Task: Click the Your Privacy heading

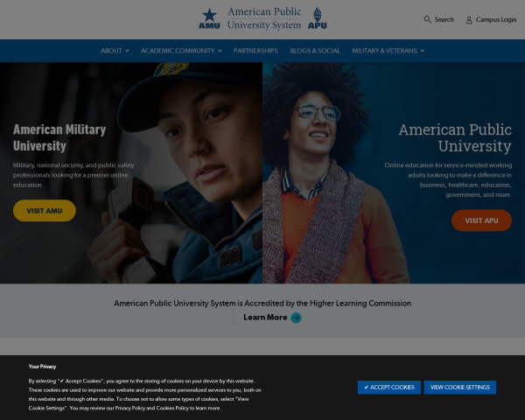Action: [42, 367]
